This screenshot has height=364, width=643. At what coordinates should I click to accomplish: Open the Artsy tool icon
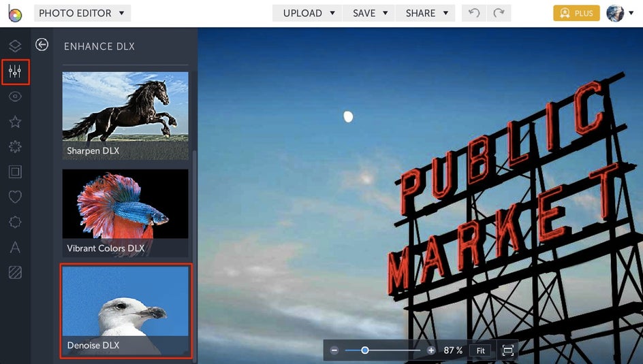(x=15, y=146)
